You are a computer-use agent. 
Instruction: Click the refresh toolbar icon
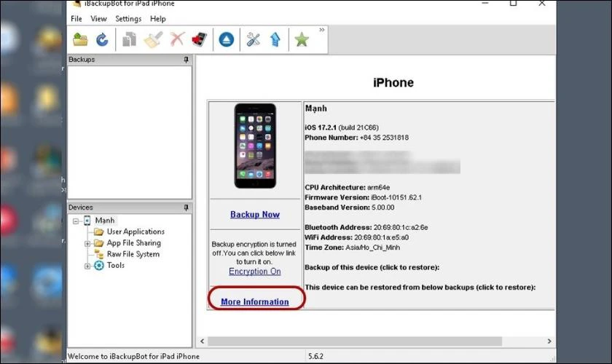(102, 39)
